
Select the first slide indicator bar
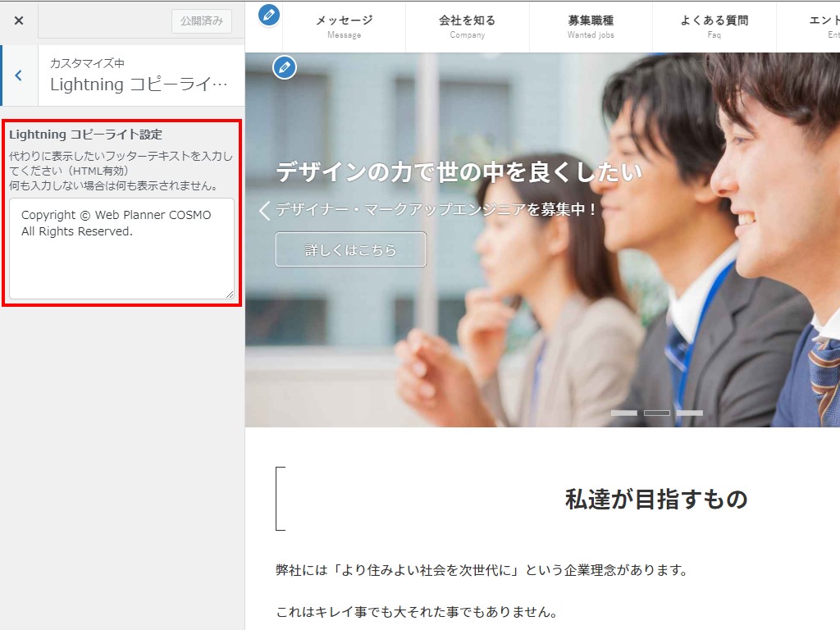(x=623, y=413)
